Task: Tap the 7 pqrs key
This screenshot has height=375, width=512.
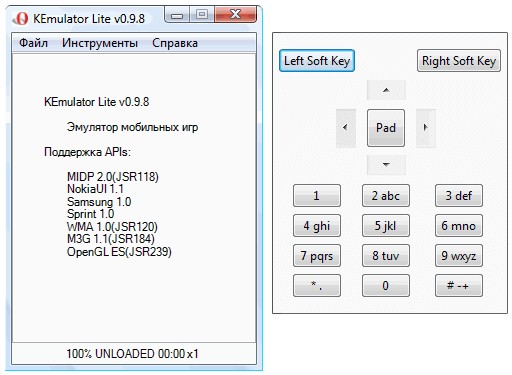Action: (317, 256)
